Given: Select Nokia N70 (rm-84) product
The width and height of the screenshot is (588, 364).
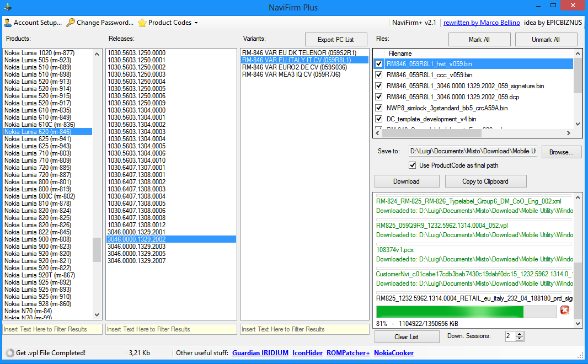Looking at the screenshot, I should (47, 311).
